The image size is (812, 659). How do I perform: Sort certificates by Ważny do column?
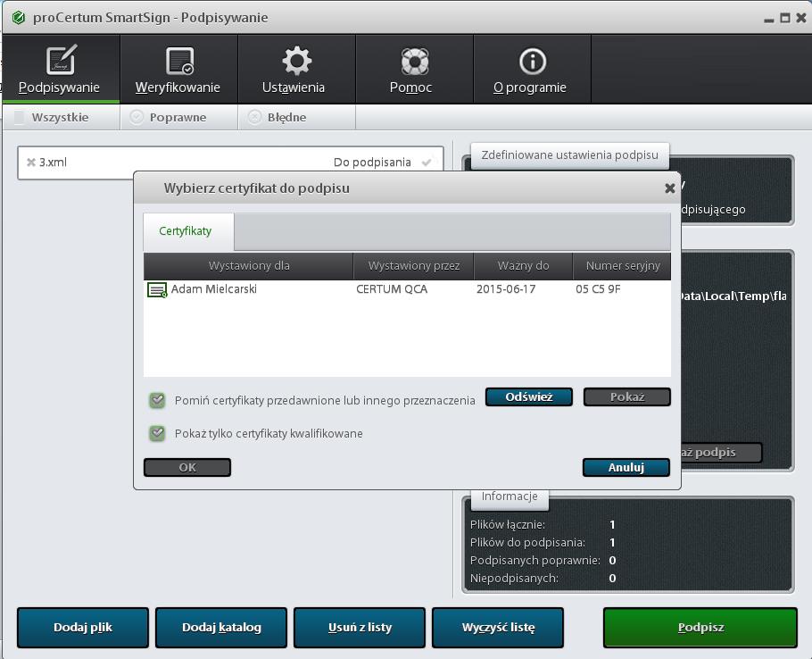[x=523, y=266]
